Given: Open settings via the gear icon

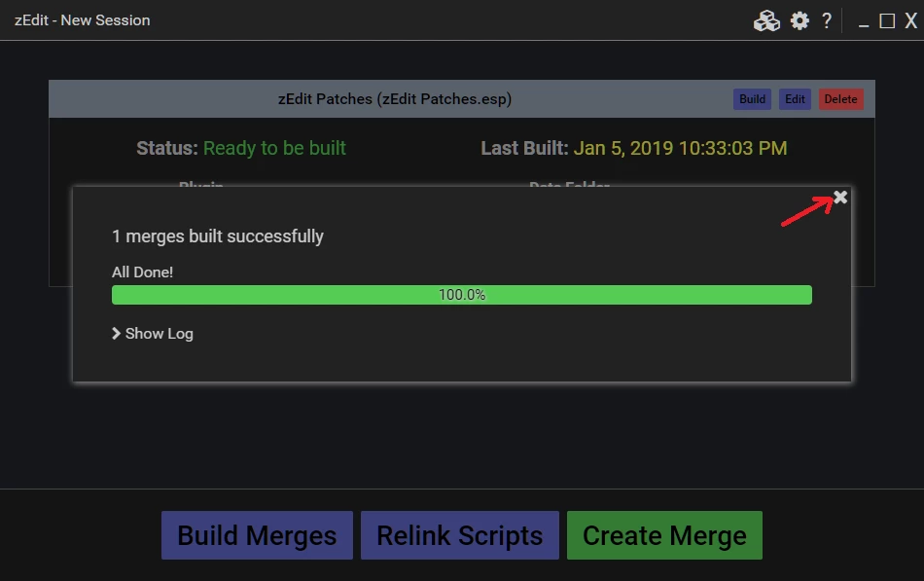Looking at the screenshot, I should [x=800, y=20].
